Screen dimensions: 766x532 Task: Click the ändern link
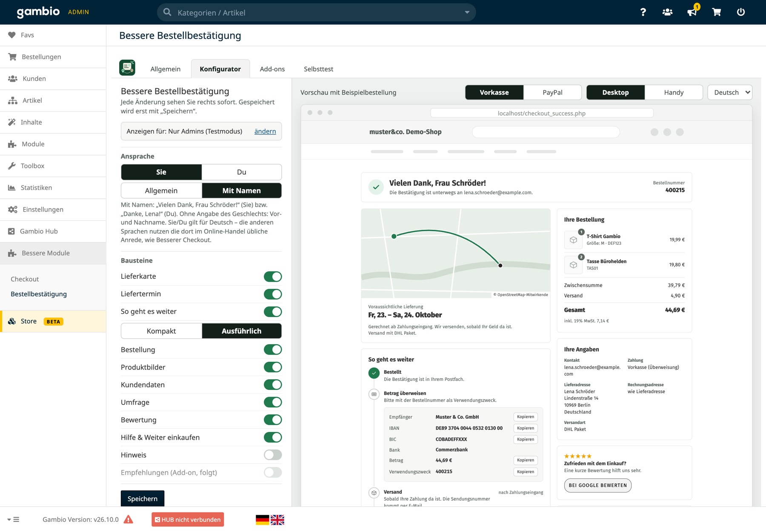coord(265,131)
